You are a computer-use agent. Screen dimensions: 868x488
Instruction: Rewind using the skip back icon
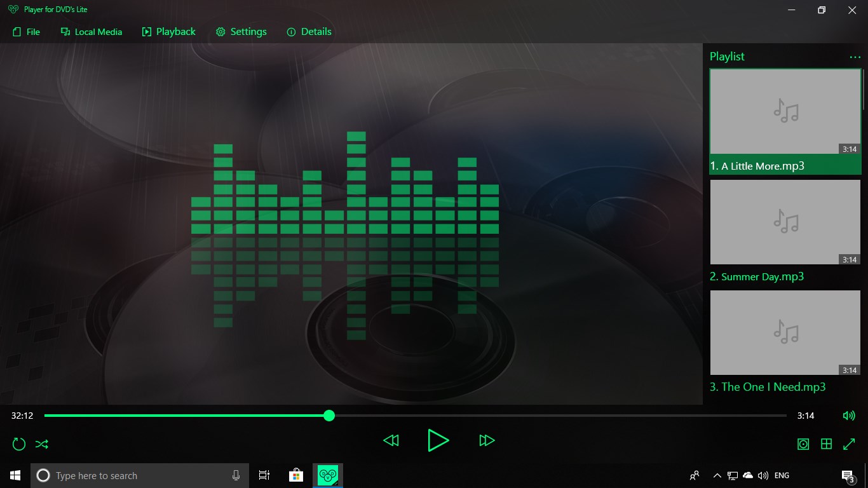(x=391, y=440)
